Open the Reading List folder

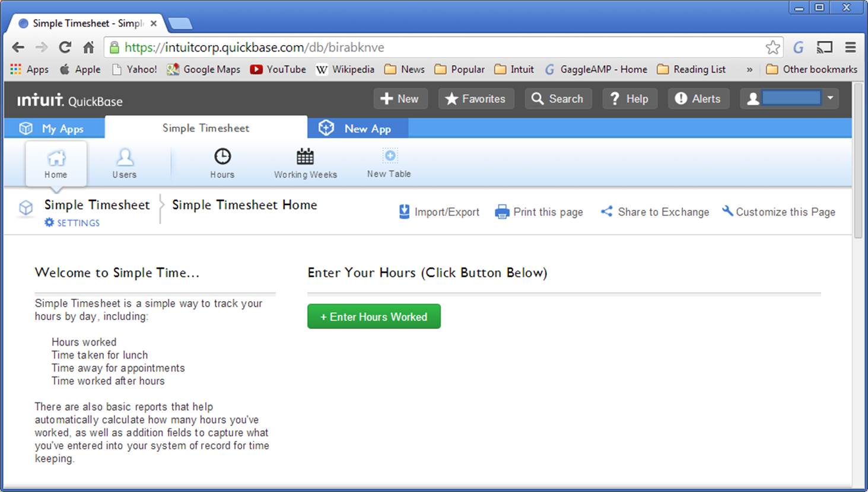click(x=691, y=69)
